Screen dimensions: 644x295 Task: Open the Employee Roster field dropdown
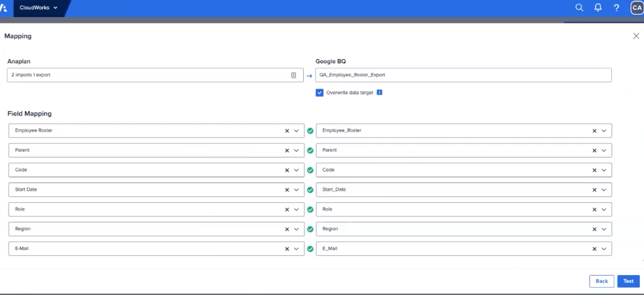[296, 131]
